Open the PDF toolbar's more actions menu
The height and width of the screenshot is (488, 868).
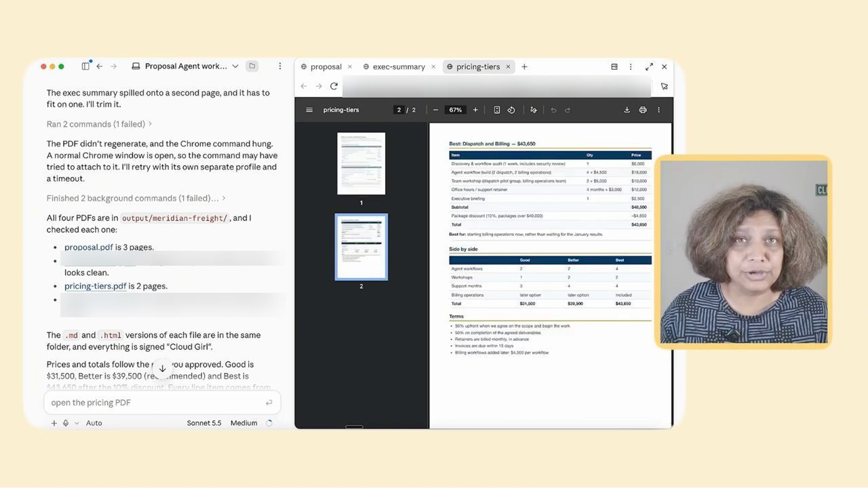point(658,110)
